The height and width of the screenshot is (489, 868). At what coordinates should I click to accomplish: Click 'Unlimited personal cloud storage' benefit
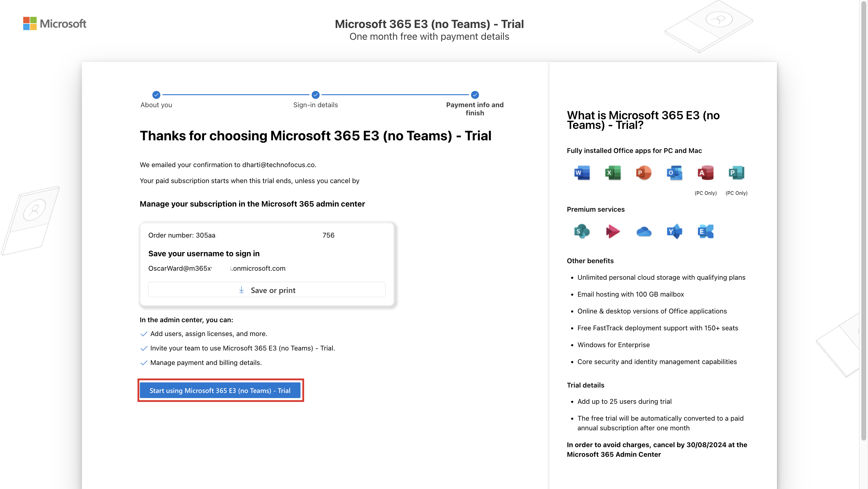click(661, 277)
